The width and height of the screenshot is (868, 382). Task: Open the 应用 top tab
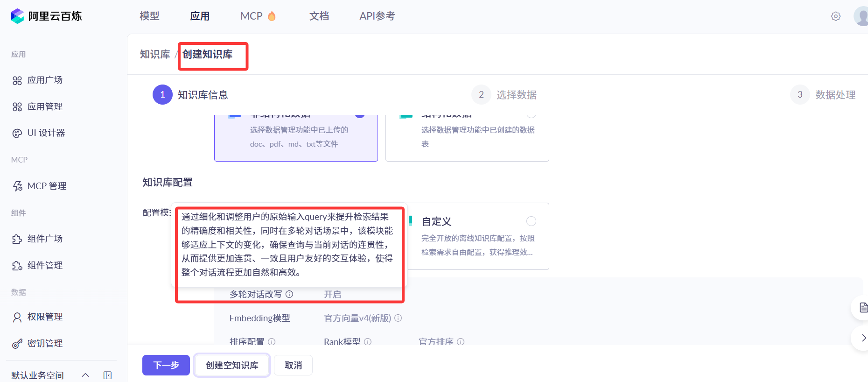200,16
